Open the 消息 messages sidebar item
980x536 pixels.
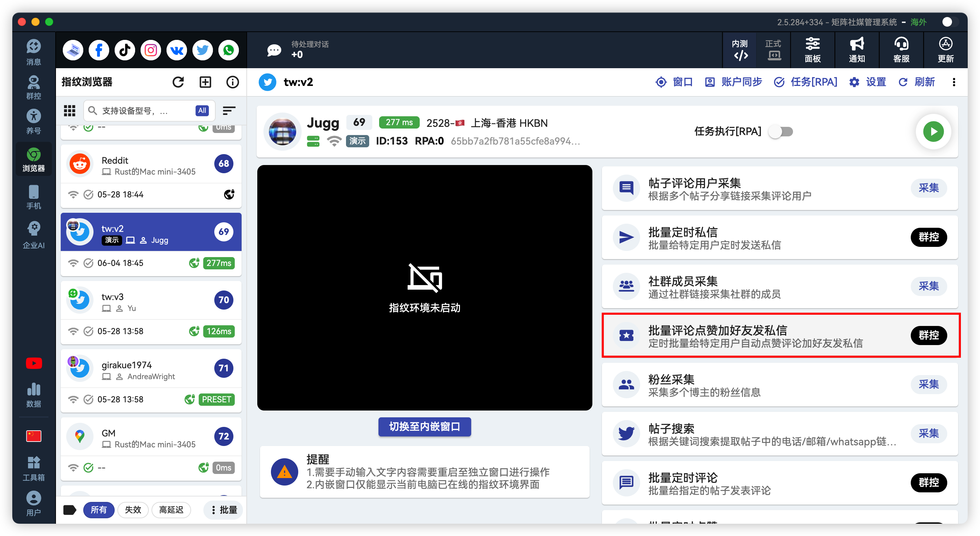(x=33, y=52)
